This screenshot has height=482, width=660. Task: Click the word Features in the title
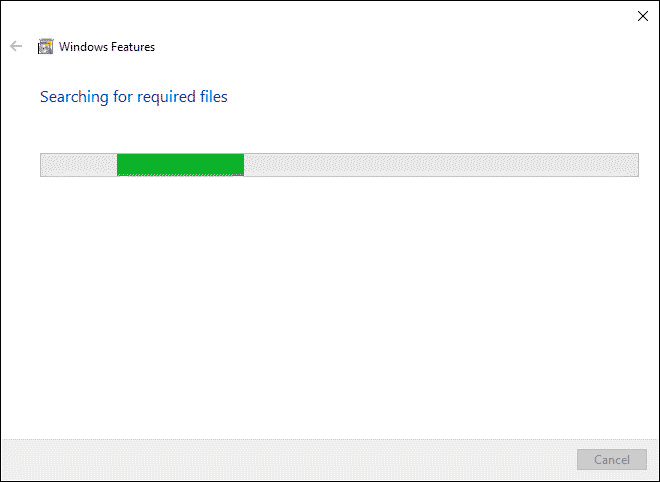(x=133, y=47)
